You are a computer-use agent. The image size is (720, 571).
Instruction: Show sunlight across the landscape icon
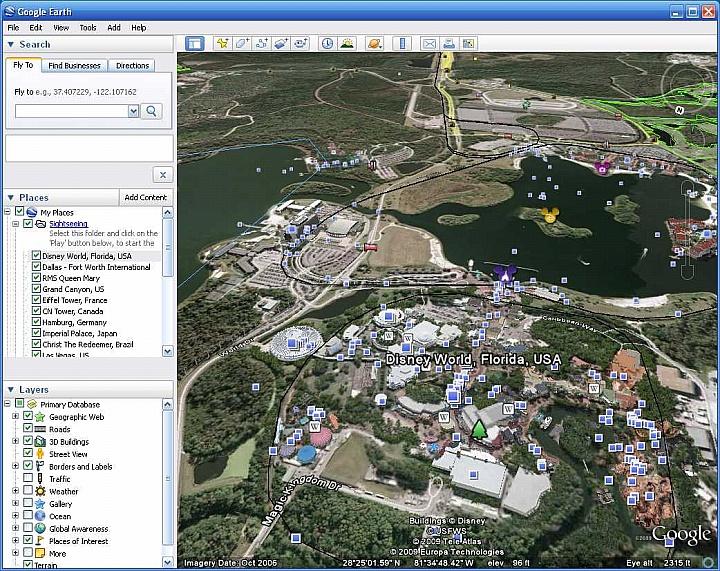pyautogui.click(x=348, y=44)
